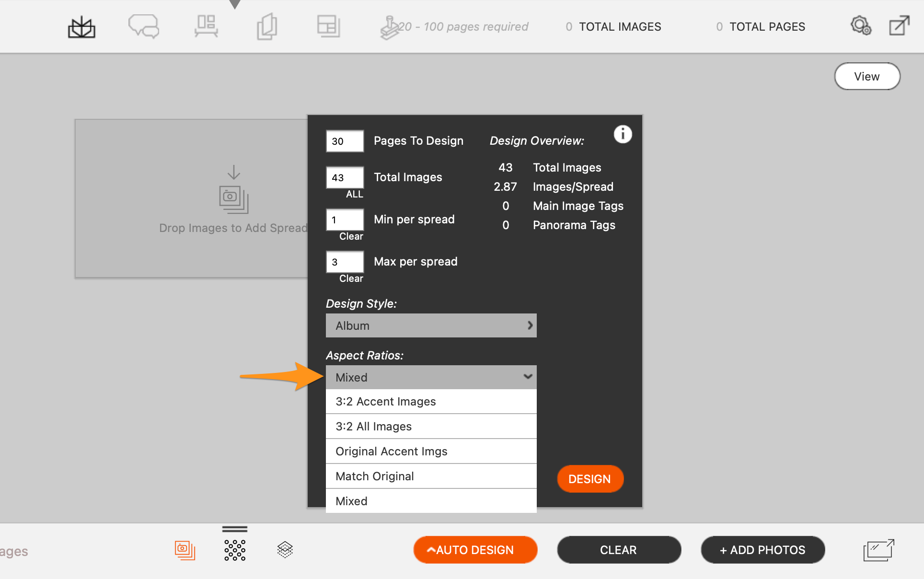Image resolution: width=924 pixels, height=579 pixels.
Task: Select Mixed option at list bottom
Action: [431, 501]
